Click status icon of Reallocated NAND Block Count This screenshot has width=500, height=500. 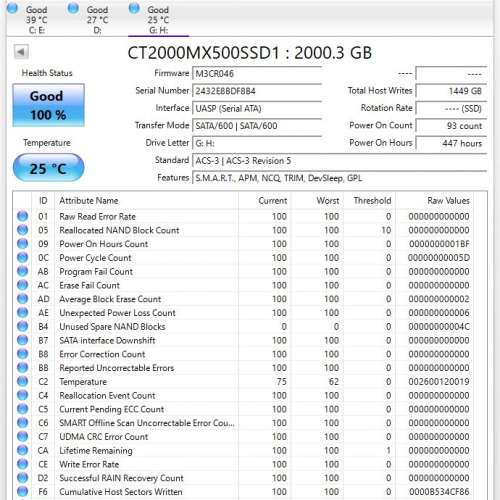coord(22,230)
